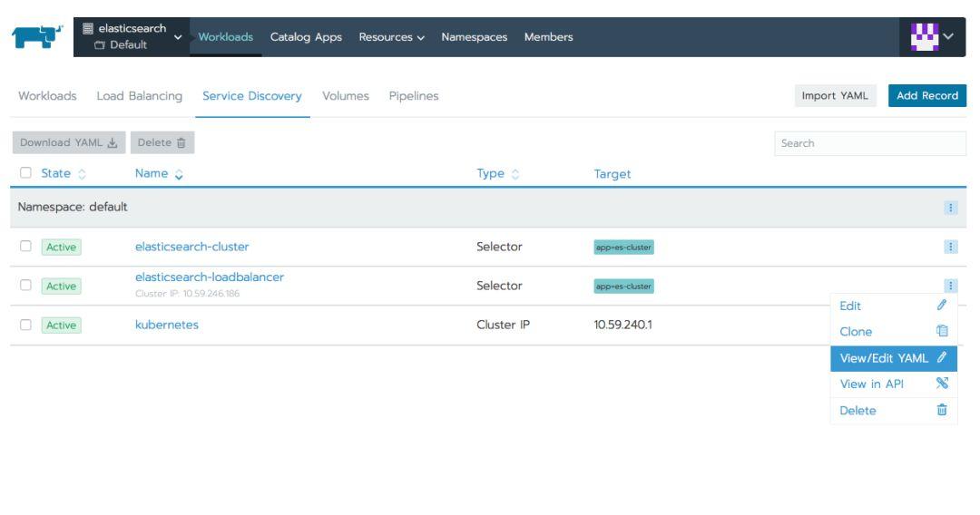Click the Namespace: default group label
The height and width of the screenshot is (515, 980).
(73, 207)
